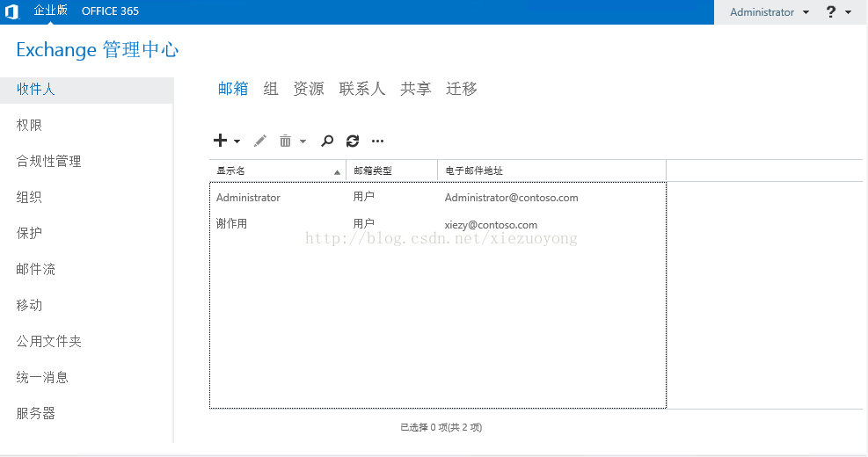This screenshot has width=868, height=457.
Task: Select the 迁移 tab
Action: pyautogui.click(x=462, y=89)
